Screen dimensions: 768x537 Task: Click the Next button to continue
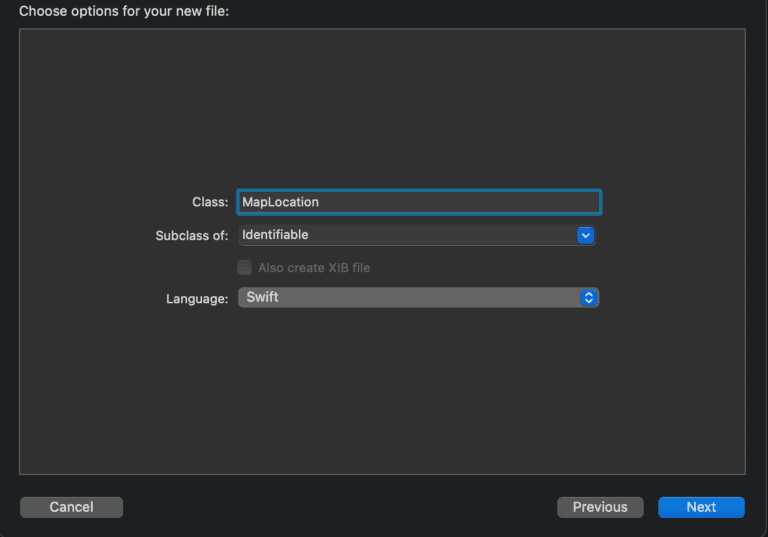[x=701, y=507]
